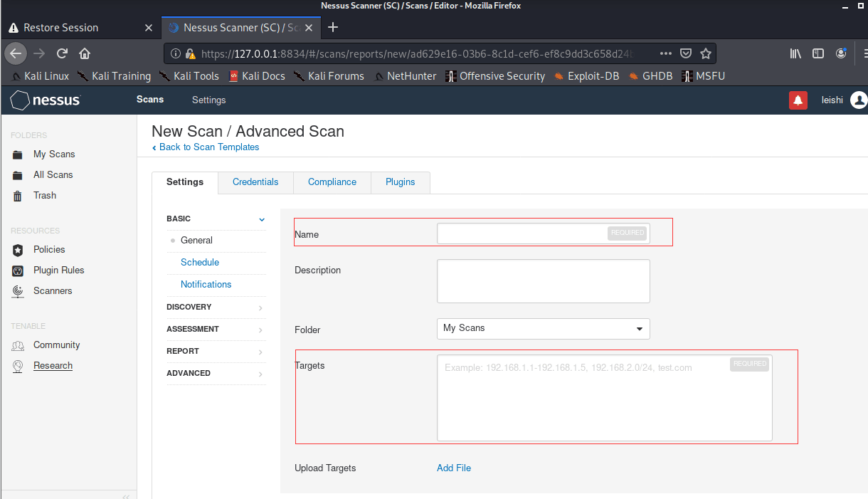Reload the page with the refresh icon
868x499 pixels.
62,53
